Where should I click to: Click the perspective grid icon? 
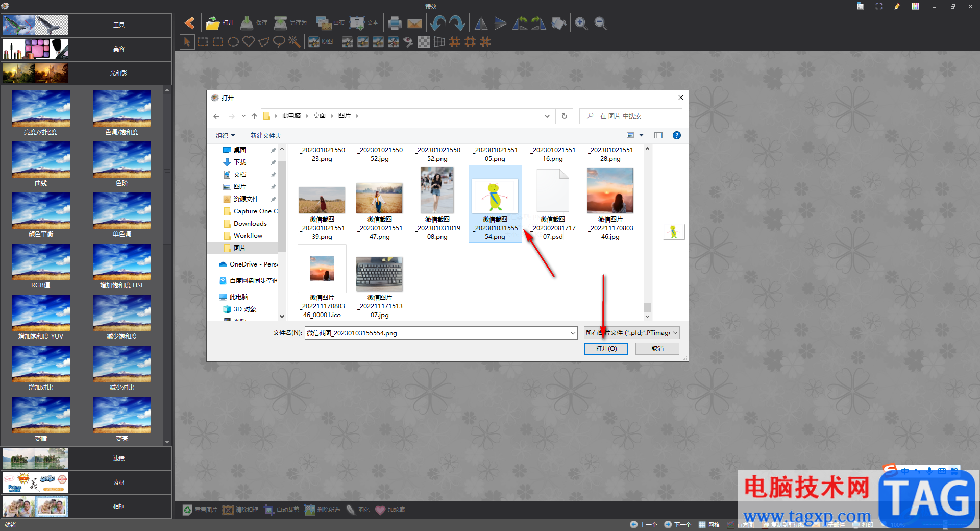click(439, 42)
